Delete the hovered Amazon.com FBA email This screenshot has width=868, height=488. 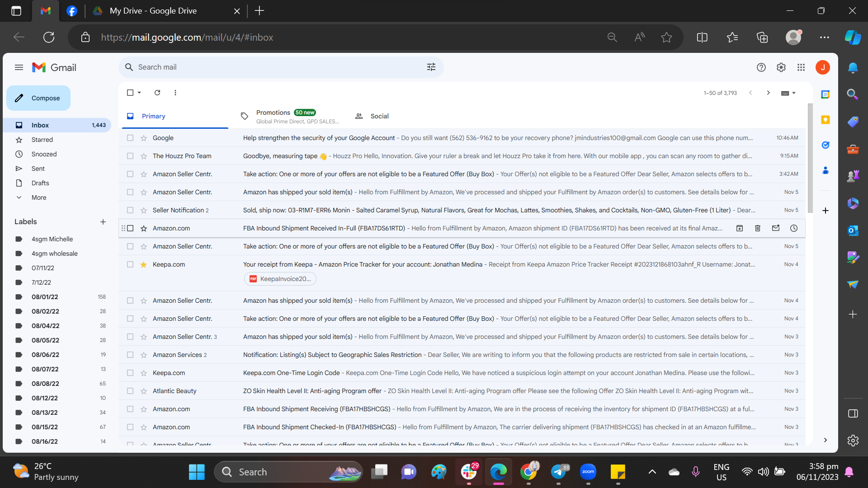[x=758, y=228]
